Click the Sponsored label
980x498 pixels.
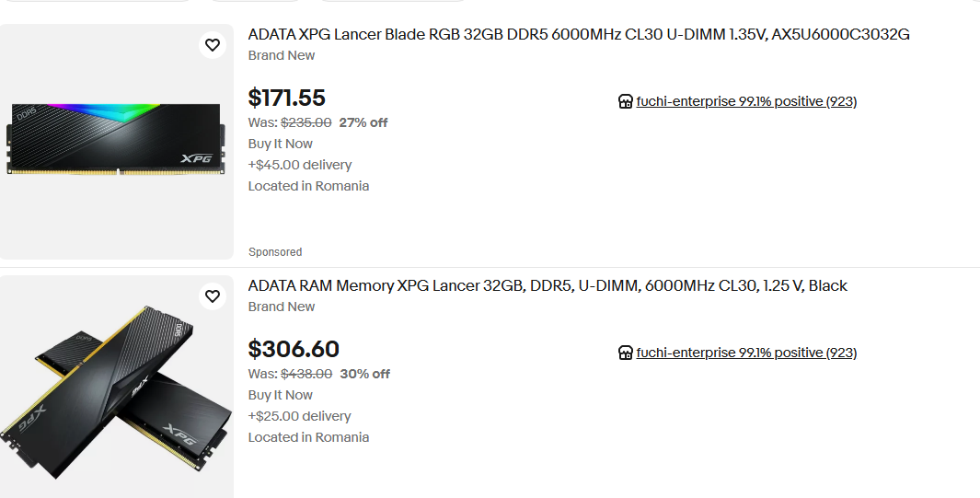[x=275, y=252]
